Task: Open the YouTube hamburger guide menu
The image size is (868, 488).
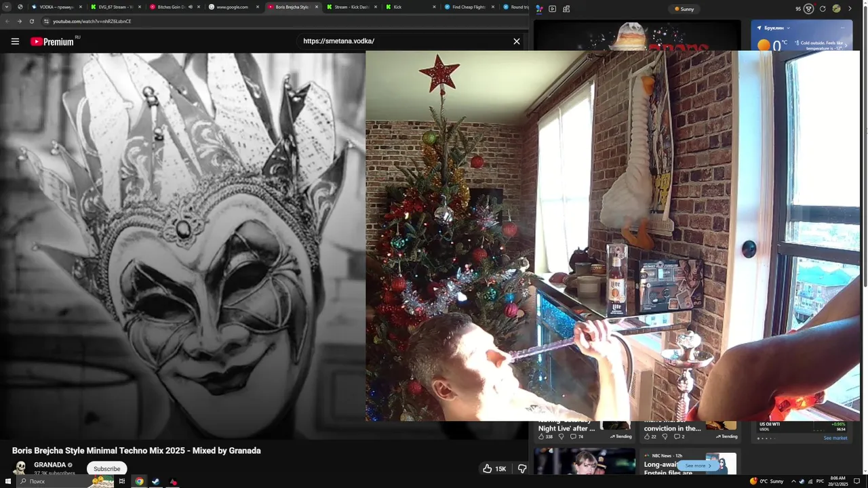Action: 15,41
